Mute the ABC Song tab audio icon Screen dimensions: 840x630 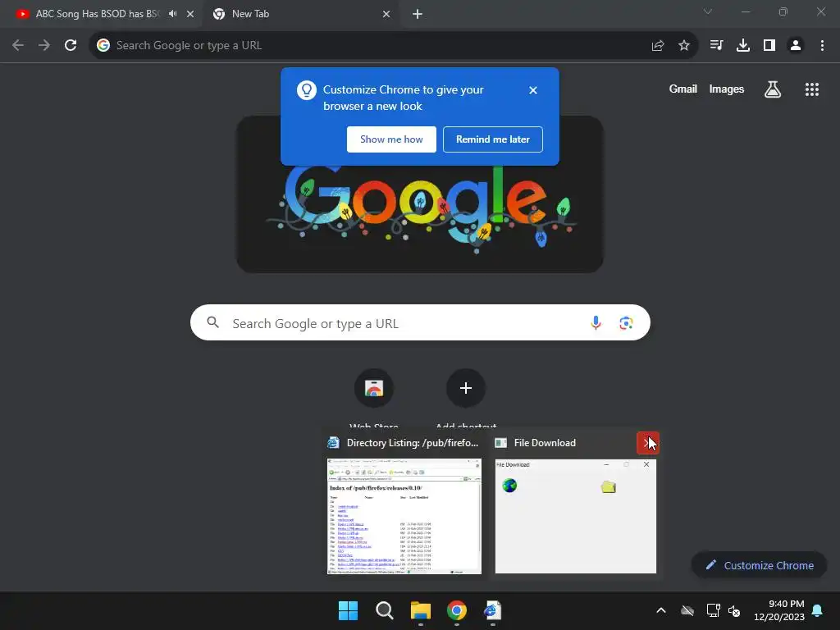pyautogui.click(x=172, y=14)
